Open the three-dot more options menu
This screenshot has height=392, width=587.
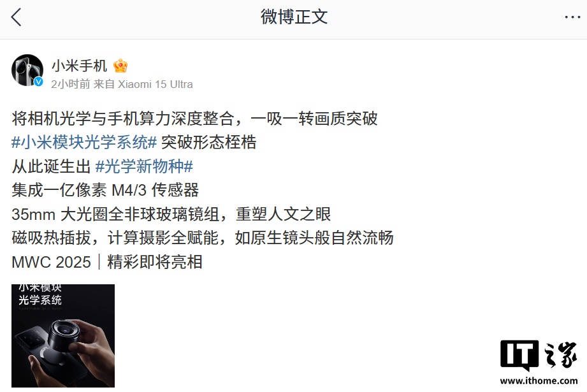coord(572,17)
